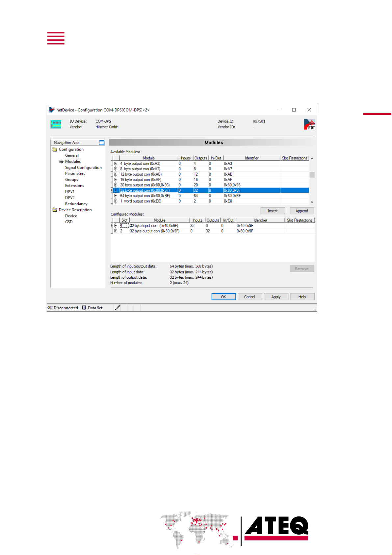Viewport: 392px width, 555px height.
Task: Open Groups in navigation tree
Action: tap(71, 180)
